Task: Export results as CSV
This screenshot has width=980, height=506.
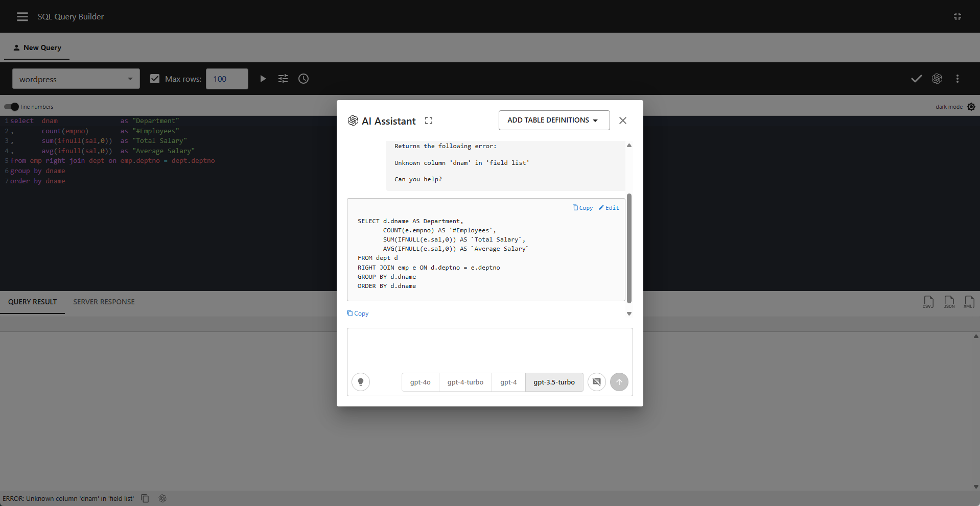Action: point(928,302)
